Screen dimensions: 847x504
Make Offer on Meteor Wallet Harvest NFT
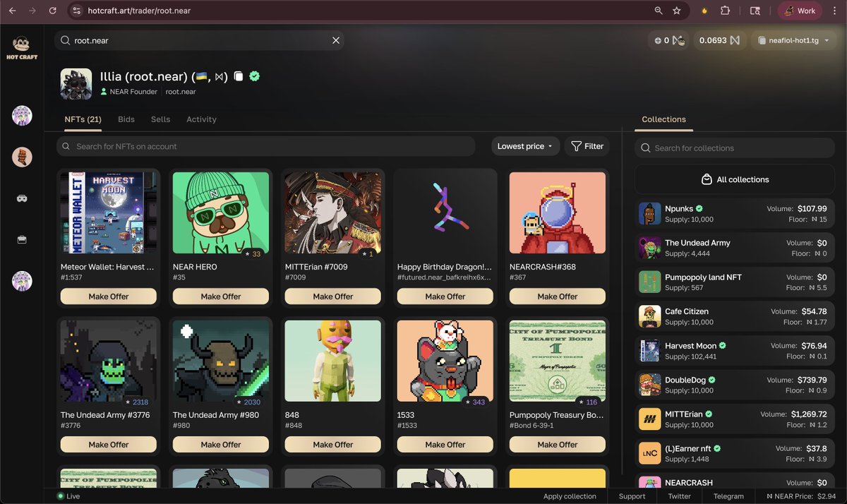coord(109,296)
